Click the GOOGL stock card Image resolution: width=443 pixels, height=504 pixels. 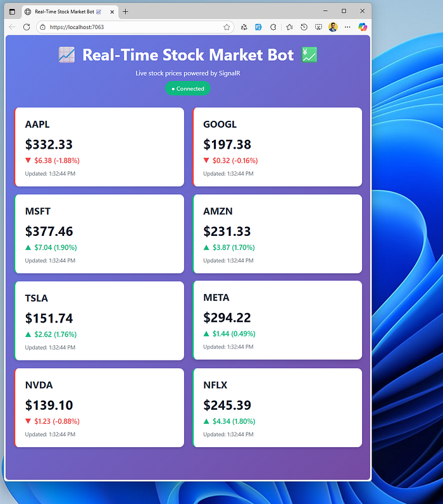tap(277, 147)
